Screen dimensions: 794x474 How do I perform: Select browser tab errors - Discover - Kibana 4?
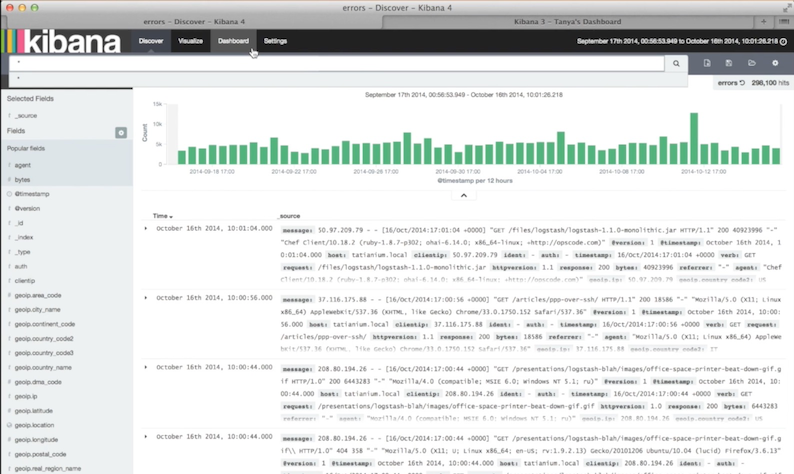[194, 22]
